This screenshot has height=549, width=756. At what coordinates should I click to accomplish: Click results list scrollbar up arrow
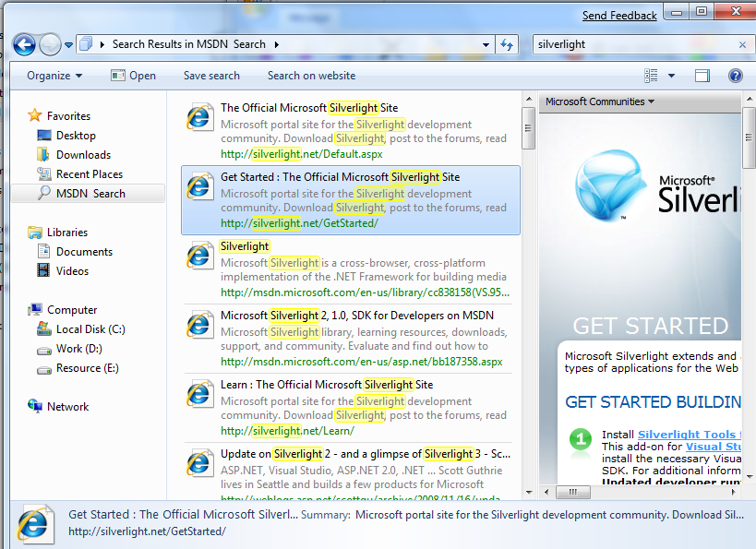point(528,99)
